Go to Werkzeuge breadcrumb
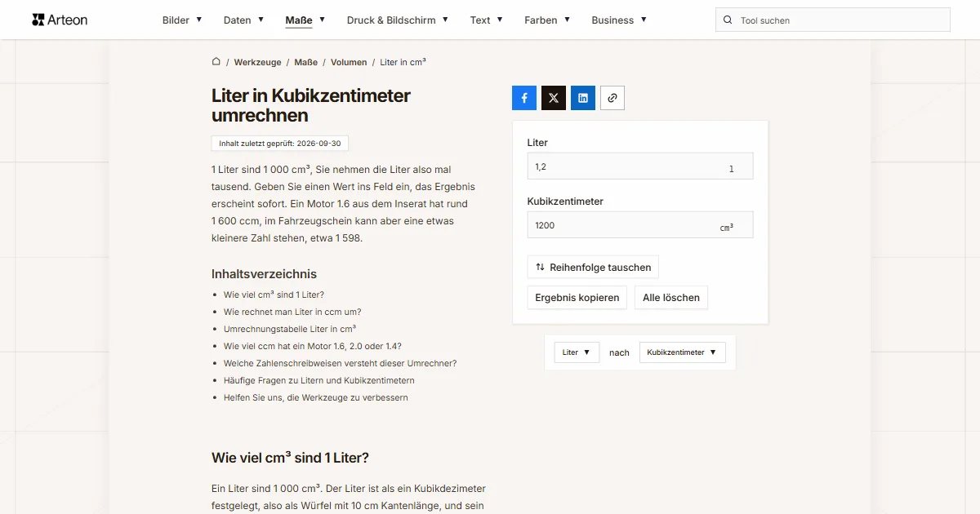 [257, 62]
